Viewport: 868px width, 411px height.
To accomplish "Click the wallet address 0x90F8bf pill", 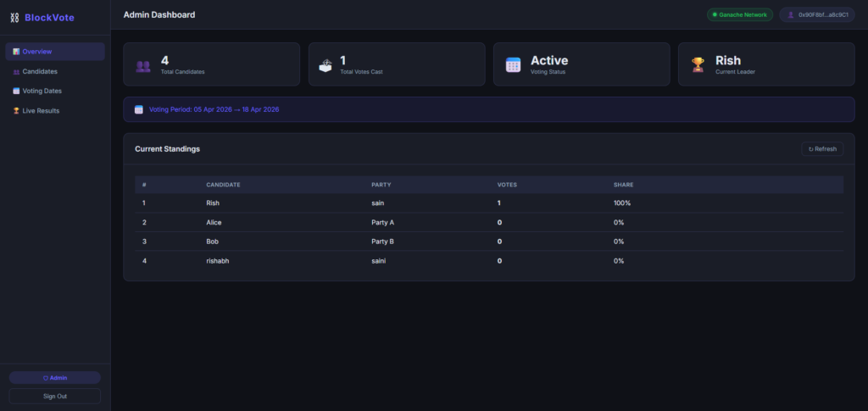I will click(x=817, y=14).
